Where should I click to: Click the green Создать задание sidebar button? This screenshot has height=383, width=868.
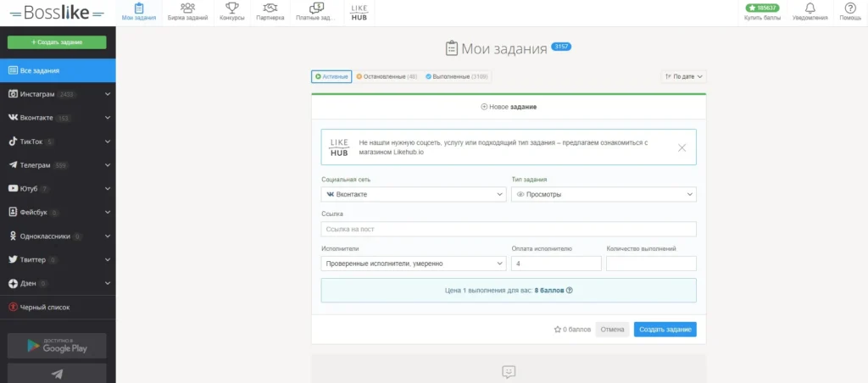click(57, 42)
